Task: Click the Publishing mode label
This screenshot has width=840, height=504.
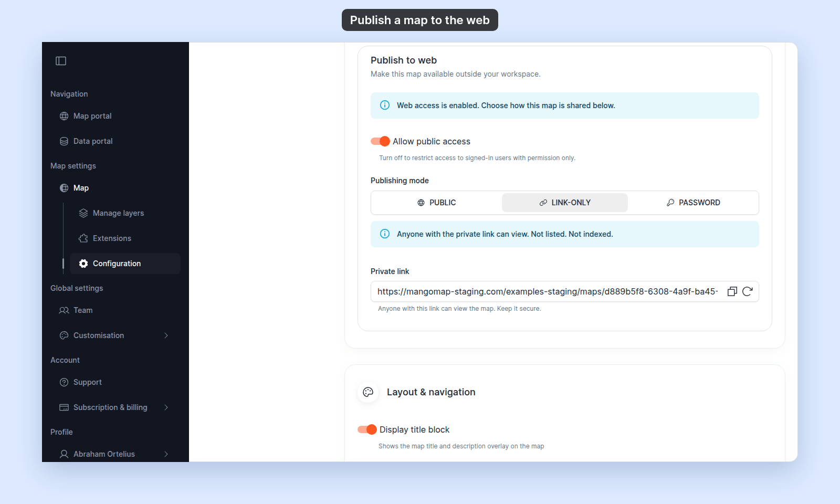Action: 400,181
